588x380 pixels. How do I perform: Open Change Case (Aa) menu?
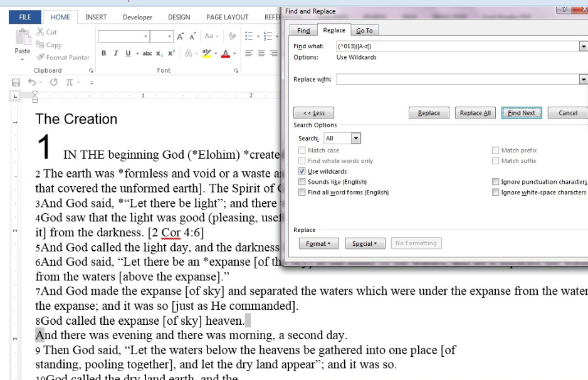coord(211,36)
